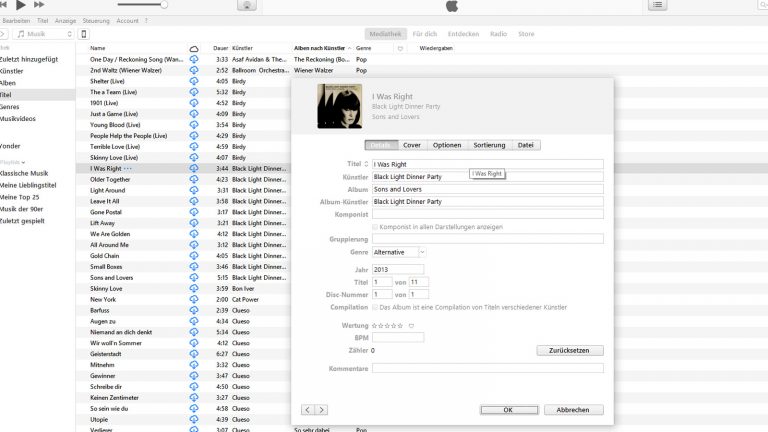Open the AirPlay output button
The image size is (768, 432).
point(247,5)
